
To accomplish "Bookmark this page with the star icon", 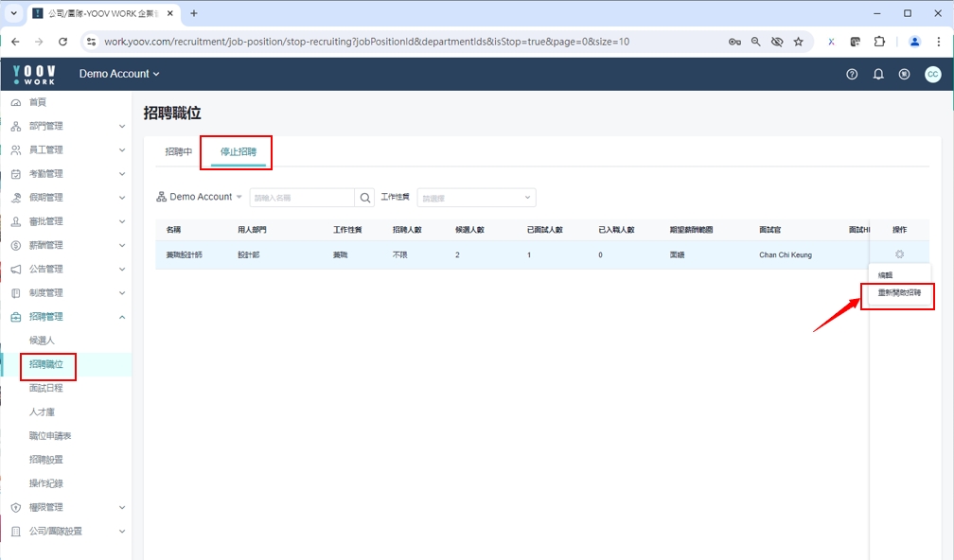I will pos(798,42).
